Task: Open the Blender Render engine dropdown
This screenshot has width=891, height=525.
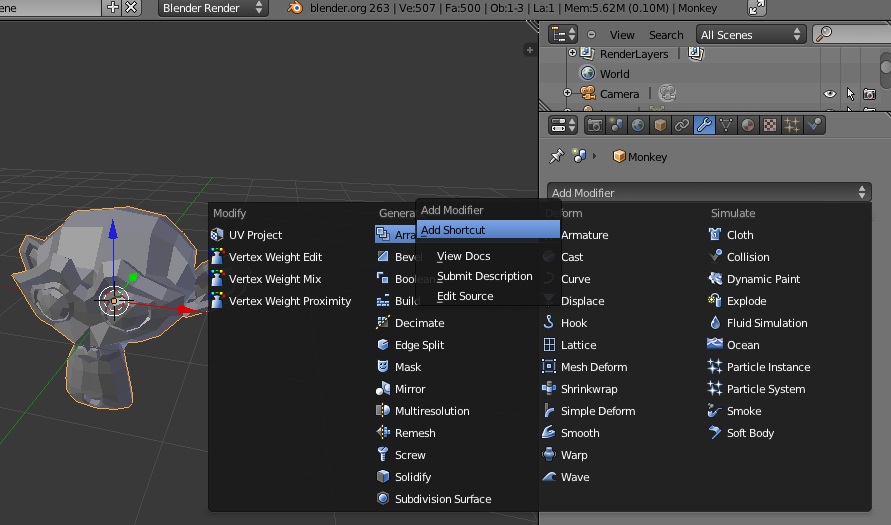Action: tap(213, 8)
